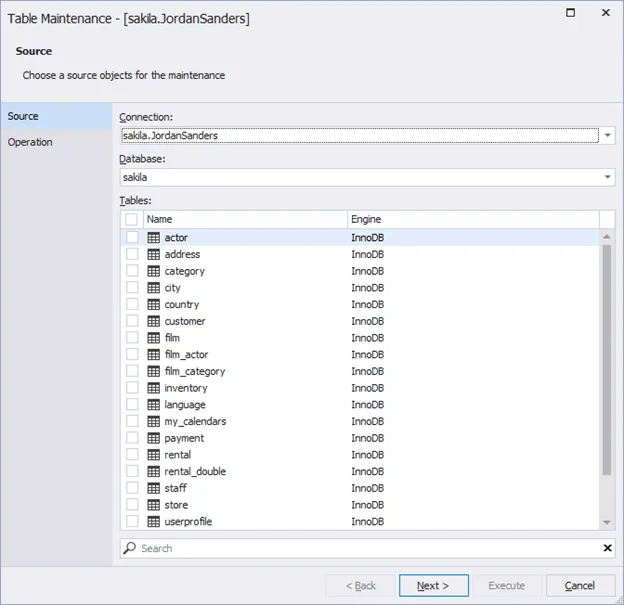Click the film_actor table icon
This screenshot has width=624, height=605.
[x=154, y=355]
